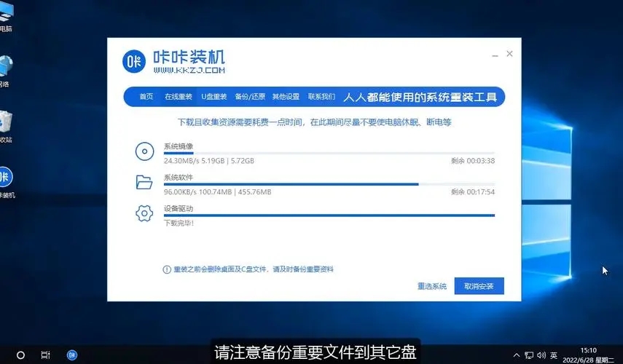The height and width of the screenshot is (364, 623).
Task: Open the 其他设置 tab
Action: (286, 96)
